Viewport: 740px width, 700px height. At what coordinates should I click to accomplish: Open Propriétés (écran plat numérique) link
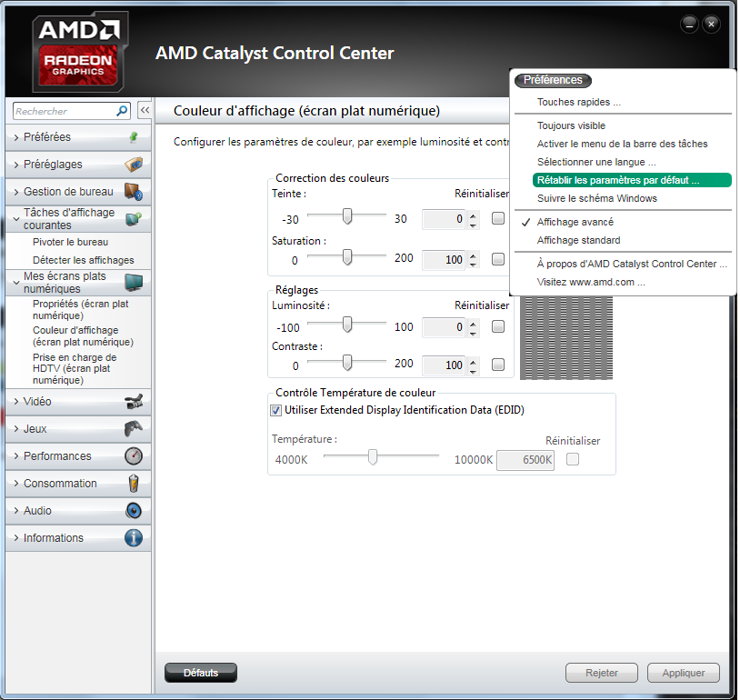pyautogui.click(x=80, y=310)
